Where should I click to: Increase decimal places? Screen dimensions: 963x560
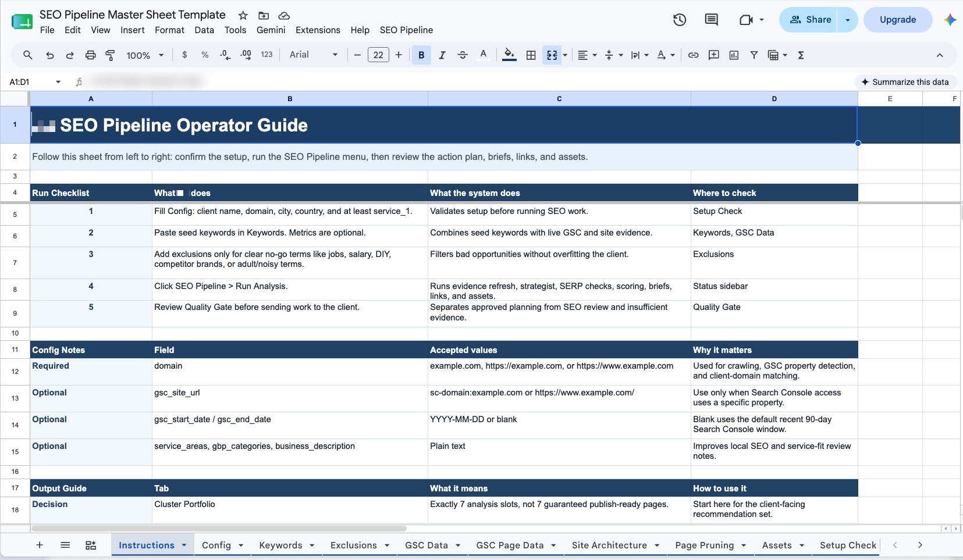point(246,55)
